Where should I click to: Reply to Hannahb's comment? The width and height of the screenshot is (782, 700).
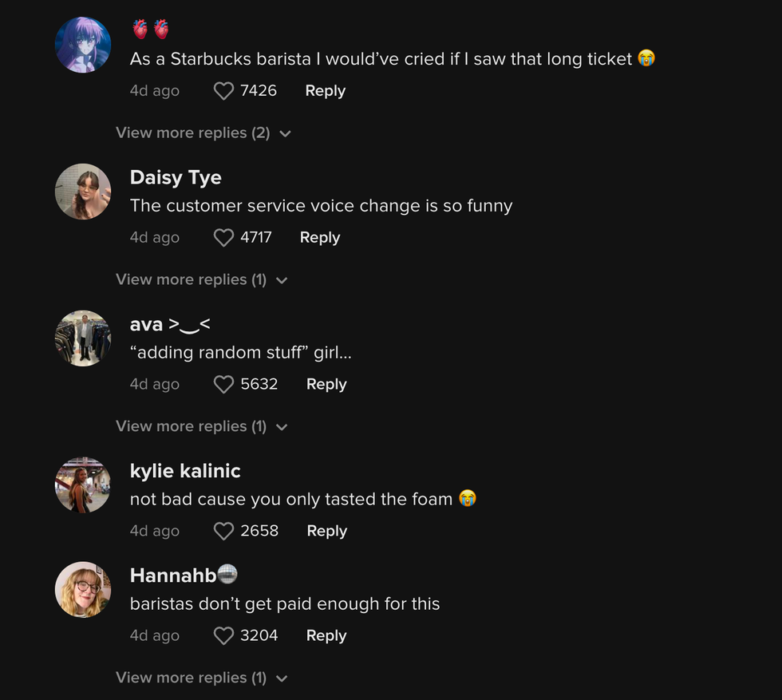tap(326, 635)
